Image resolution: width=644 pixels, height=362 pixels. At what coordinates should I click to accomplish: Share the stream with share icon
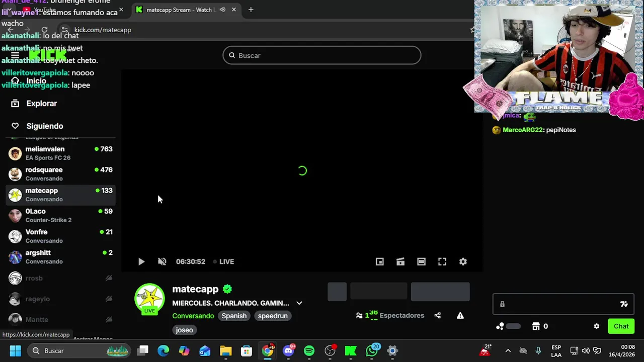(438, 315)
